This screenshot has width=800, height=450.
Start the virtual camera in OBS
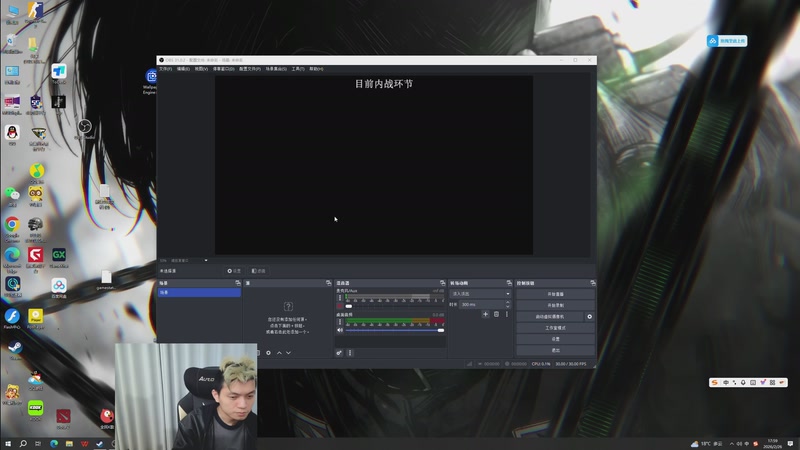point(549,316)
